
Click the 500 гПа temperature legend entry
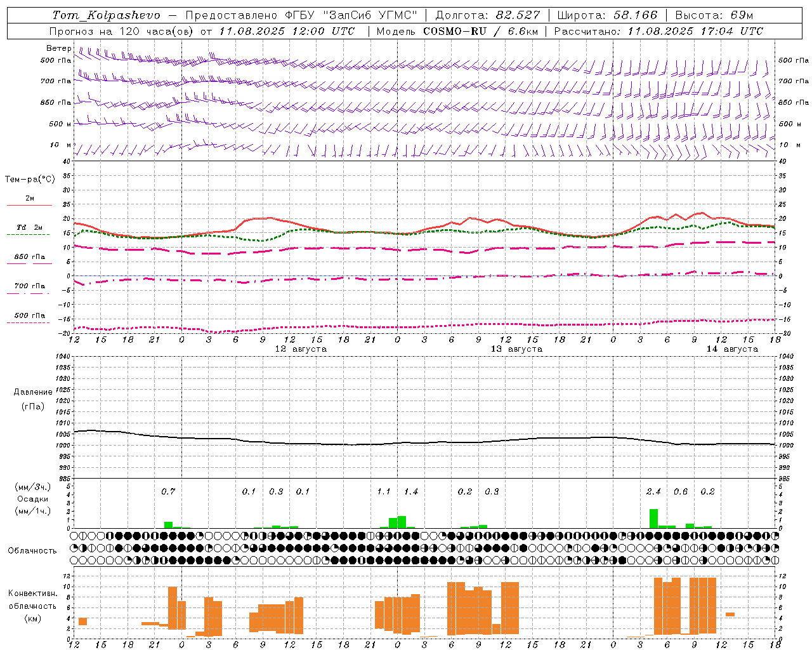click(x=29, y=315)
